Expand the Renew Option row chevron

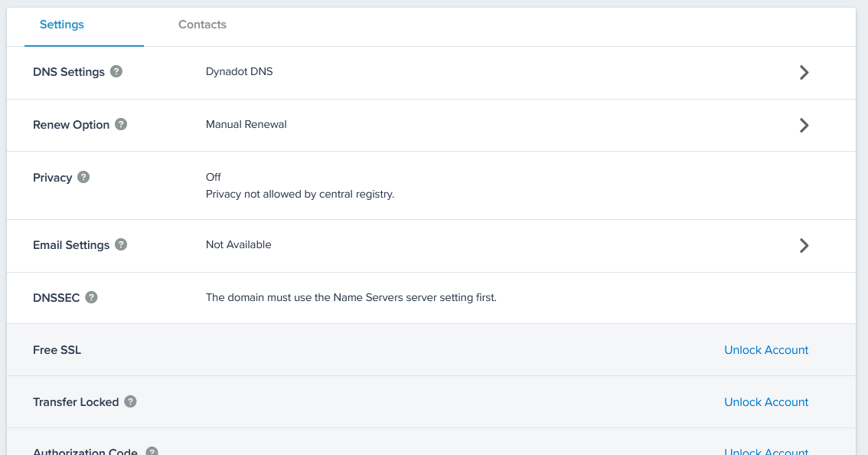pos(804,125)
